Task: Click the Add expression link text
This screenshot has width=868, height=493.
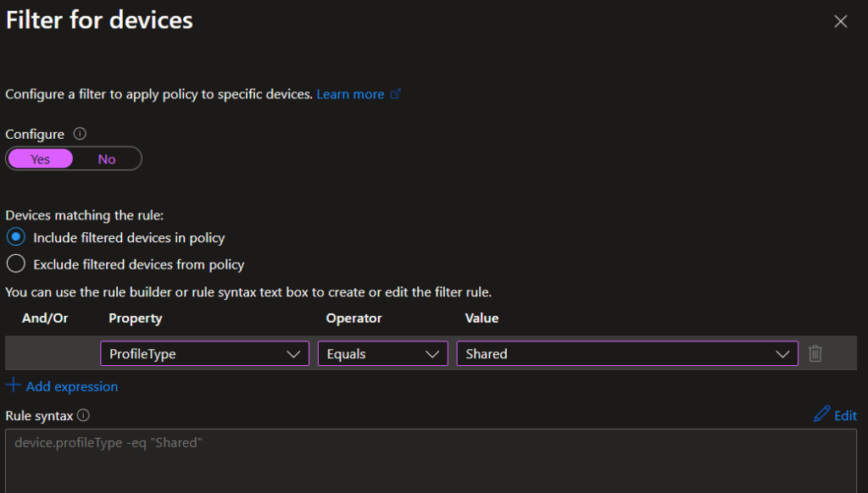Action: [72, 386]
